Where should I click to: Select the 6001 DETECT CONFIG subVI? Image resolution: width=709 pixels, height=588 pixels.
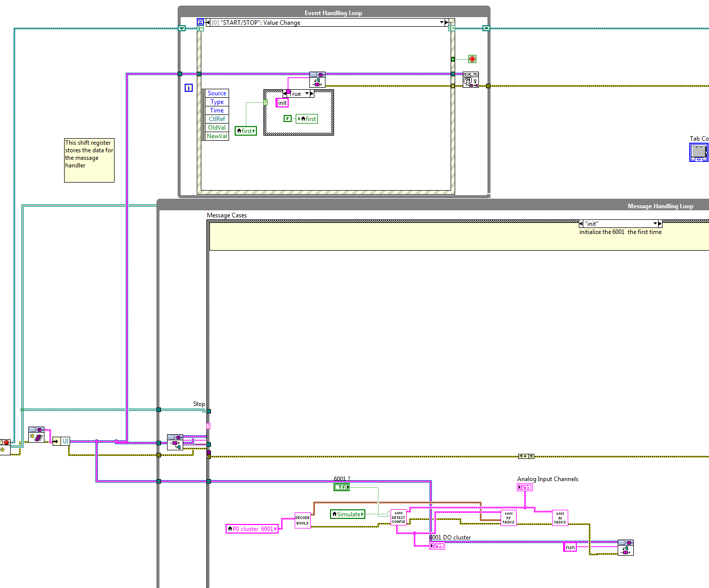(x=398, y=518)
